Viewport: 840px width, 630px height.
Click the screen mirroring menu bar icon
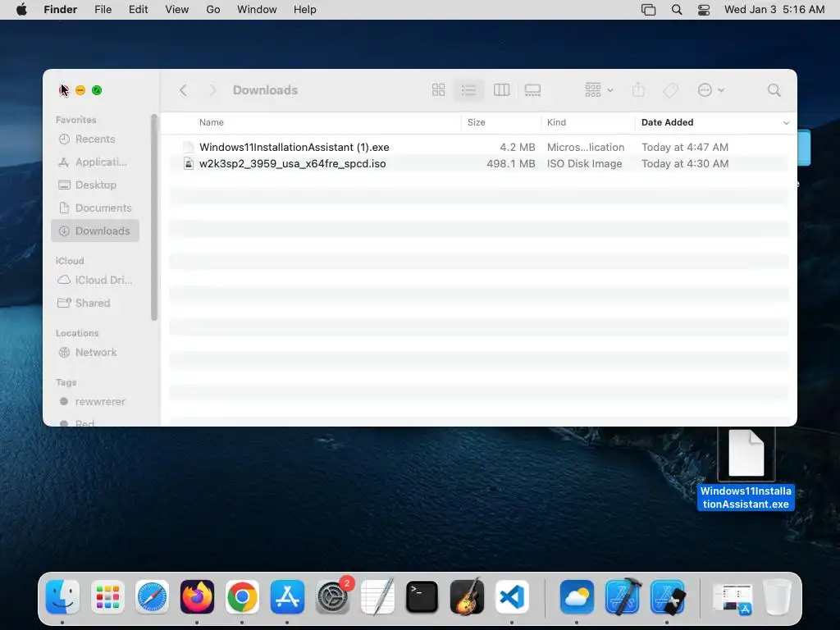click(x=648, y=10)
